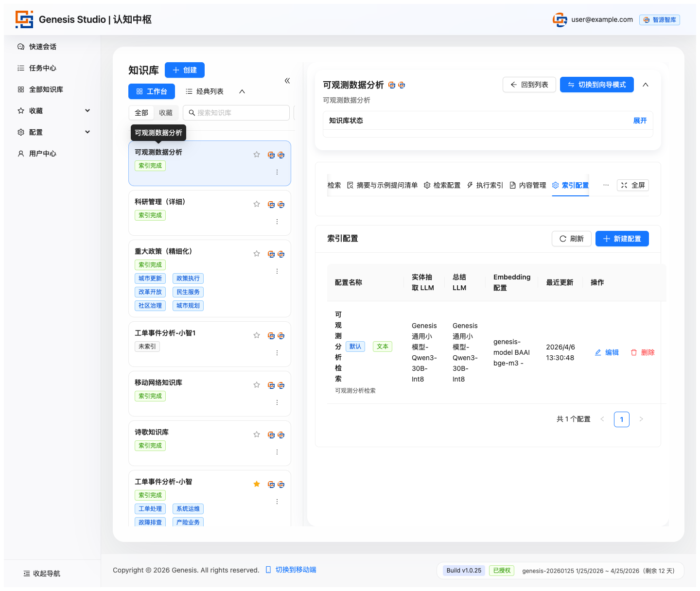Click the red 删除 trash icon in config row
700x591 pixels.
pyautogui.click(x=634, y=352)
